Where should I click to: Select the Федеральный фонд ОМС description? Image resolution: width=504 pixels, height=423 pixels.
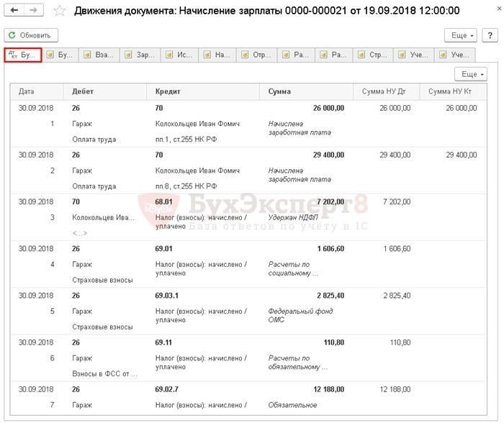pos(300,315)
